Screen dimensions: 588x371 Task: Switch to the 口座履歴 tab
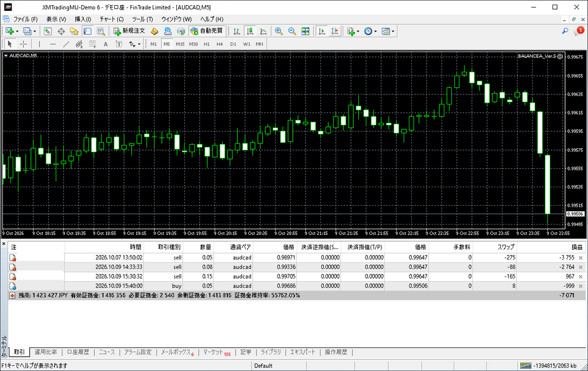pos(78,352)
